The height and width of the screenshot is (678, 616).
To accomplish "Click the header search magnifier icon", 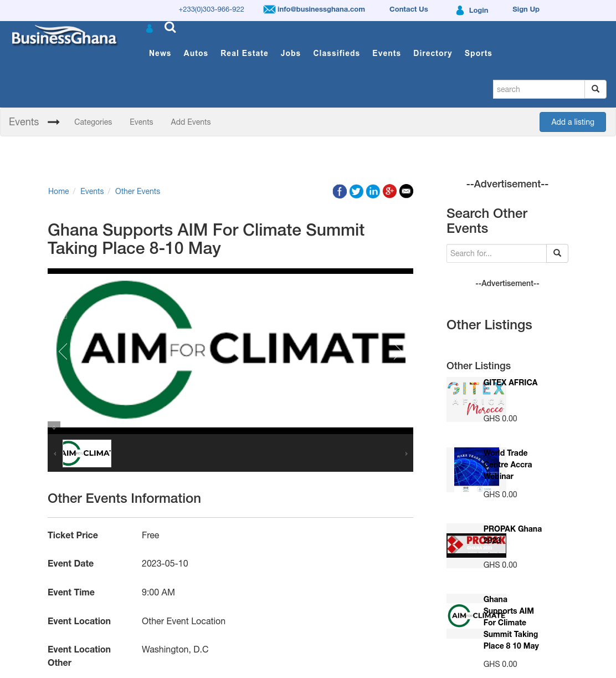I will click(x=170, y=27).
